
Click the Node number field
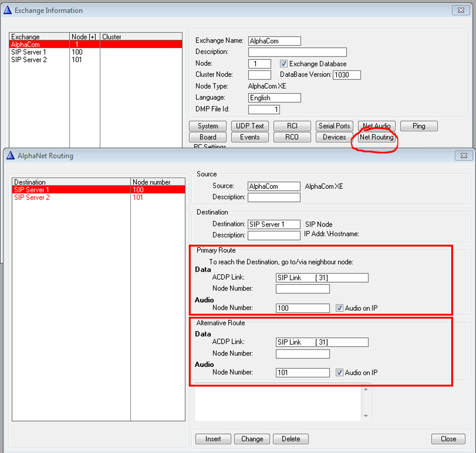[259, 64]
